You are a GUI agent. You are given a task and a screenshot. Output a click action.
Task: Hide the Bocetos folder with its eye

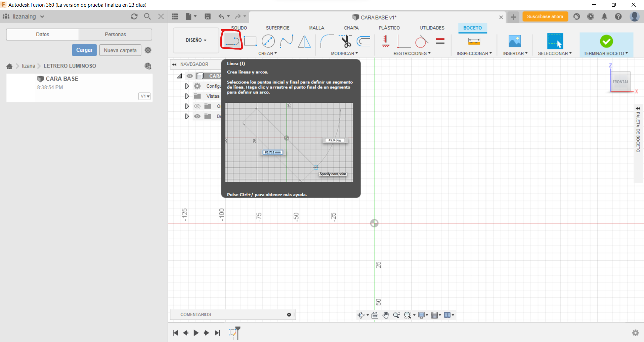197,116
